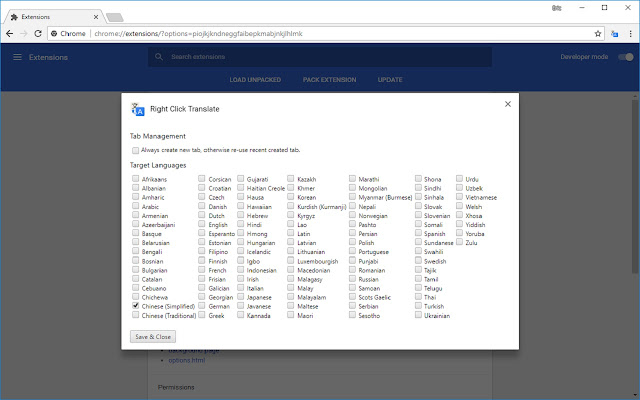
Task: Check the Arabic language option
Action: click(x=136, y=206)
